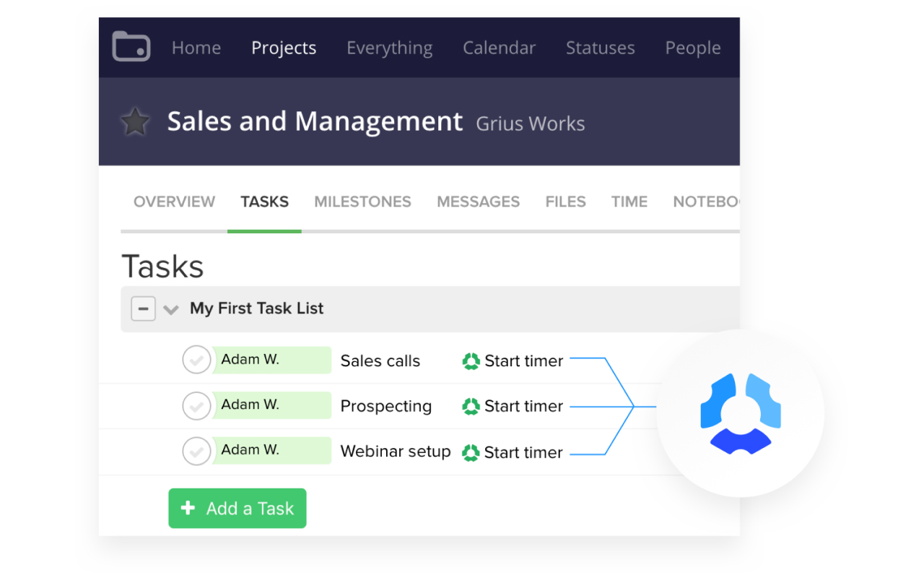Go to the People section
The image size is (924, 578).
coord(692,48)
